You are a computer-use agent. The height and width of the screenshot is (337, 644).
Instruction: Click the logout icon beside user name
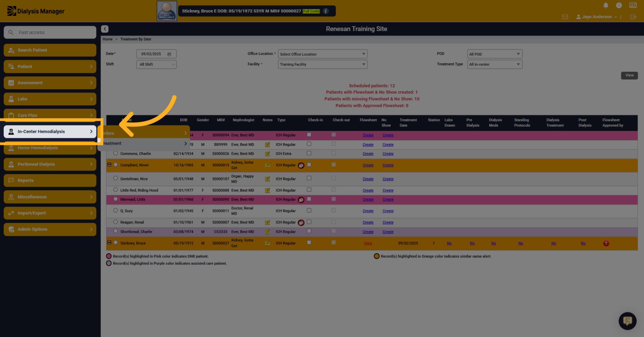[x=633, y=17]
